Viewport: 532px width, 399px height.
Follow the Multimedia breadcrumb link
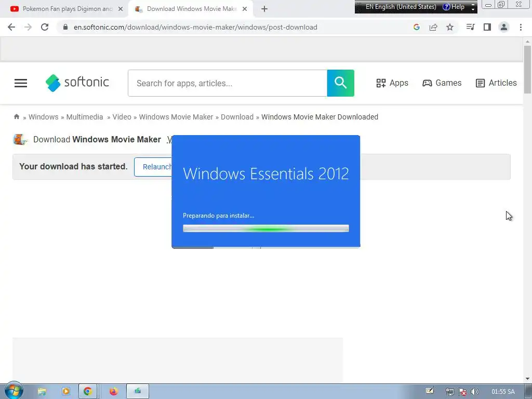click(85, 117)
